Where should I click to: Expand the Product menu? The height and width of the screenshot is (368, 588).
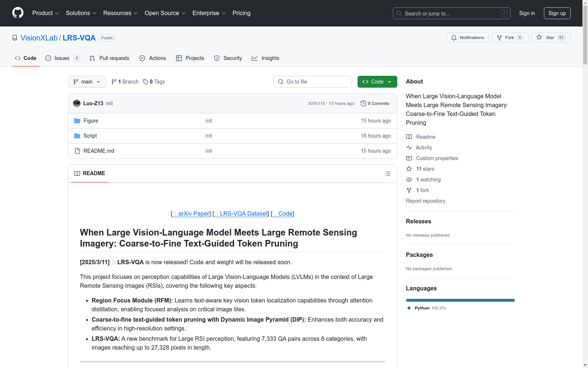(46, 13)
